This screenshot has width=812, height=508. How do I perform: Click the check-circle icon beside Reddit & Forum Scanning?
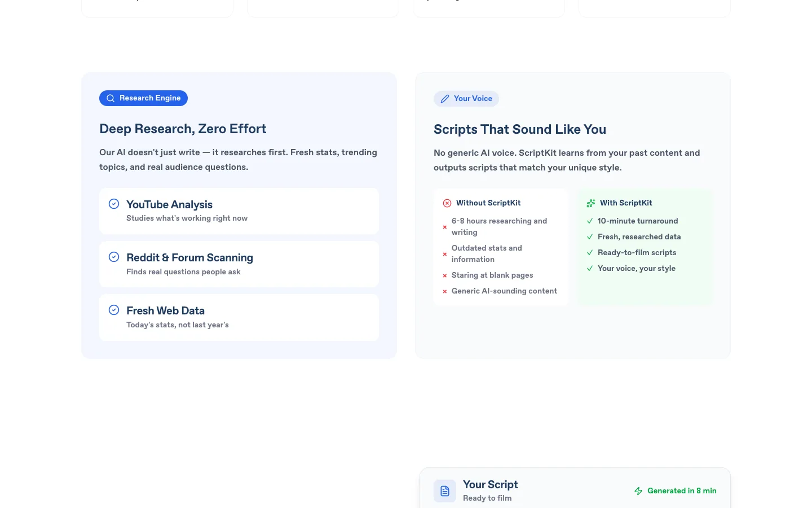(x=114, y=257)
